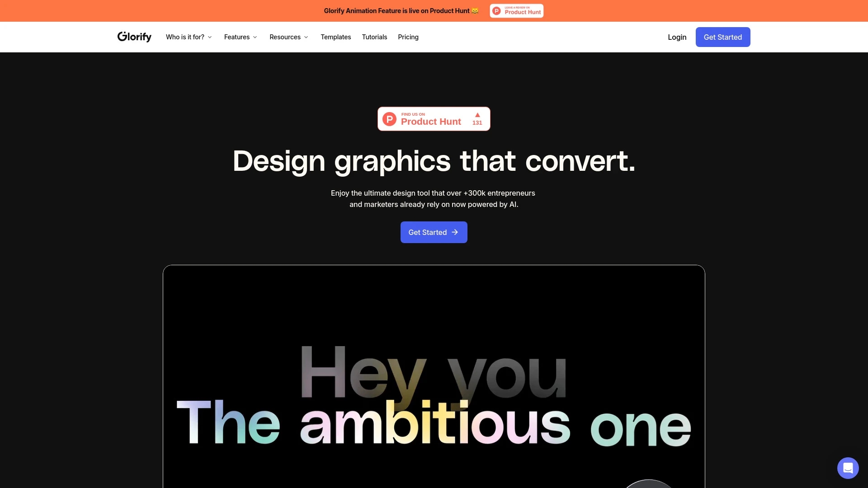Image resolution: width=868 pixels, height=488 pixels.
Task: Click the top navigation Get Started button
Action: click(x=722, y=37)
